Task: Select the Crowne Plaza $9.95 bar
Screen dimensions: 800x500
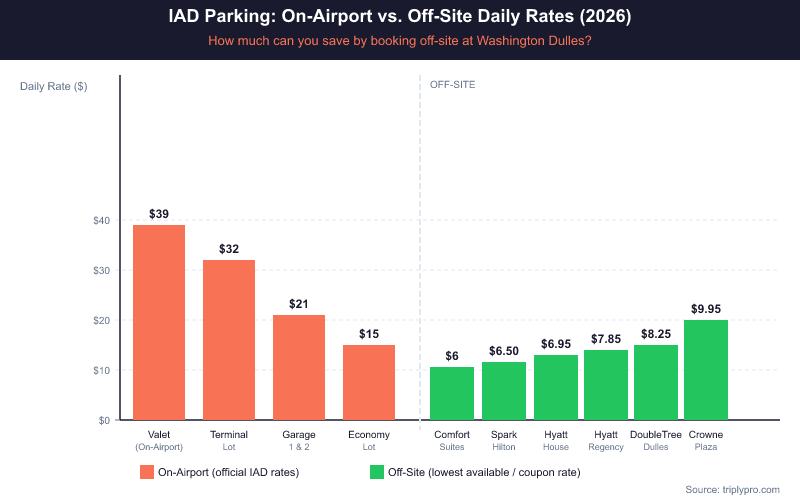Action: tap(706, 370)
